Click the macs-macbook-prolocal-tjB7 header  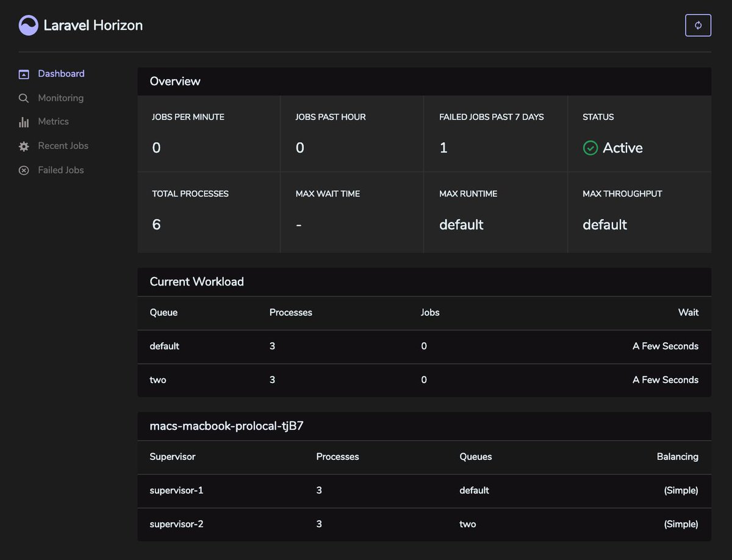tap(227, 426)
